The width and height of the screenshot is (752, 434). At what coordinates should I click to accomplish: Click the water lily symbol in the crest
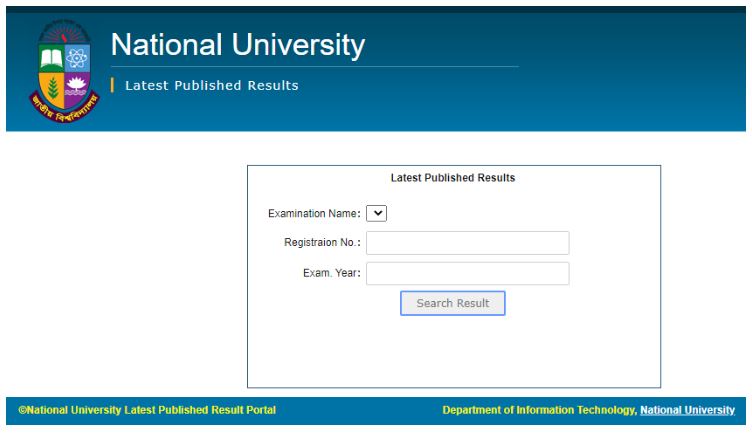tap(76, 84)
